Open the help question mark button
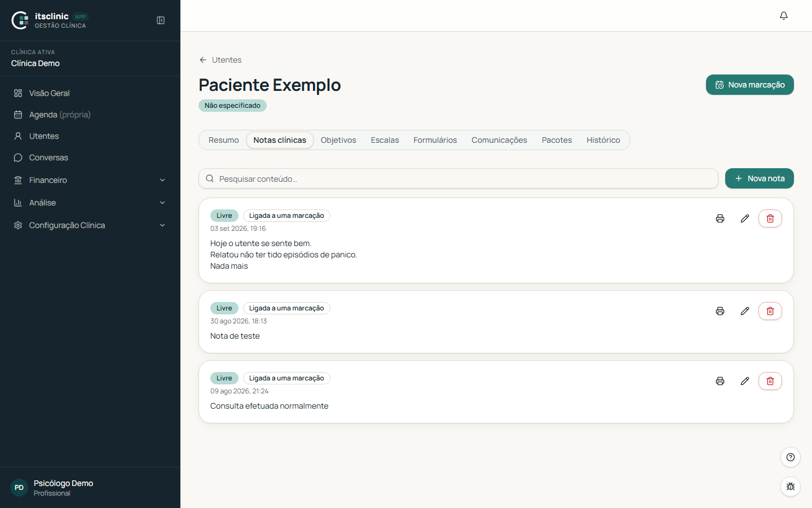This screenshot has width=812, height=508. point(791,457)
